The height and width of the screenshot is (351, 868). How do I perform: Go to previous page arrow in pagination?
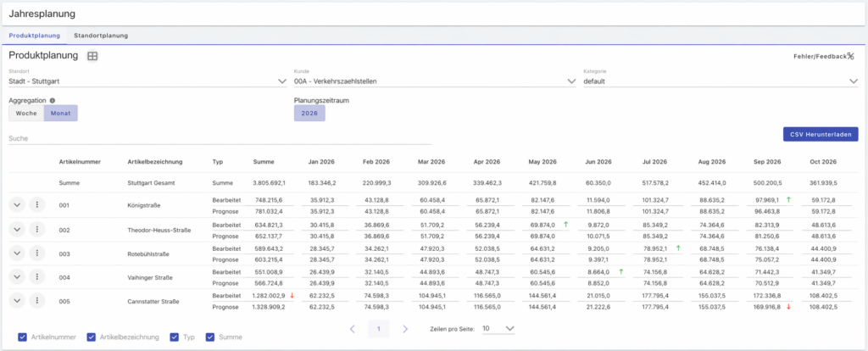[x=353, y=328]
